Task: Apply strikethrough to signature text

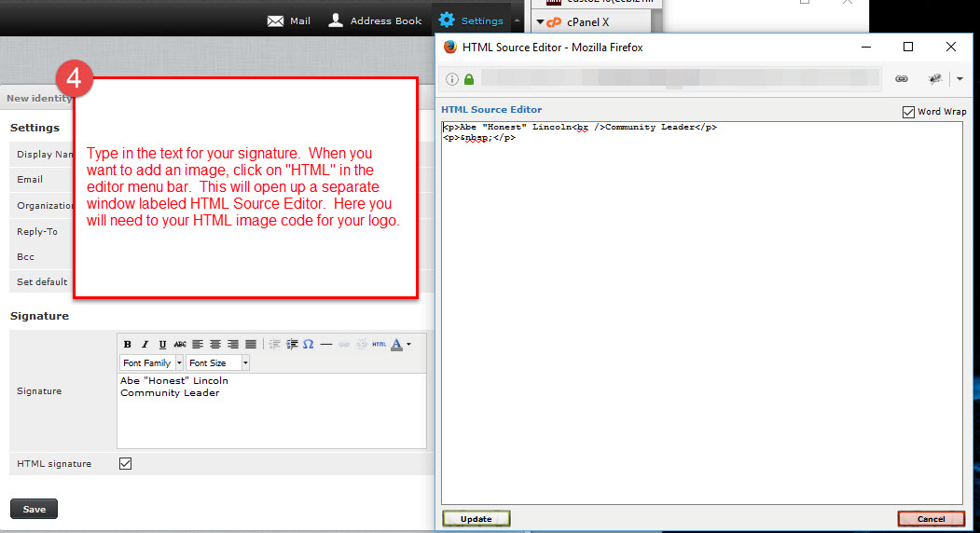Action: 180,345
